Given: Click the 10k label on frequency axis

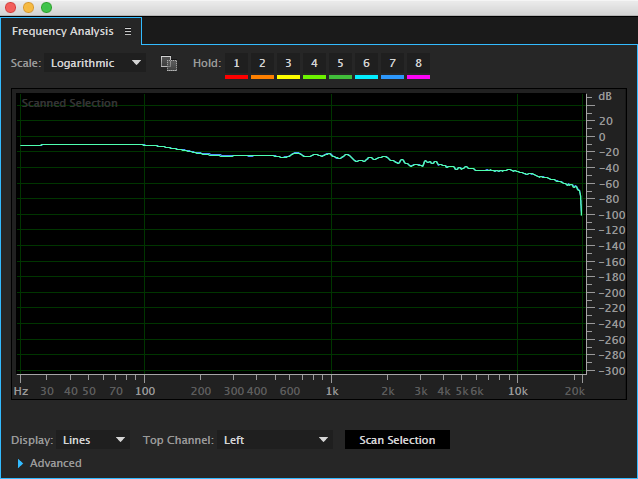Looking at the screenshot, I should [518, 392].
